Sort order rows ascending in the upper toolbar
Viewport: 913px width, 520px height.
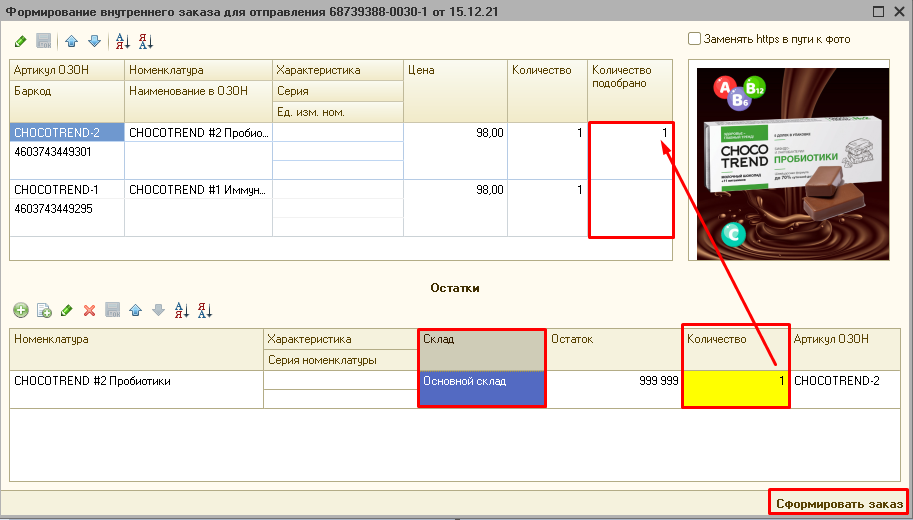[x=122, y=41]
